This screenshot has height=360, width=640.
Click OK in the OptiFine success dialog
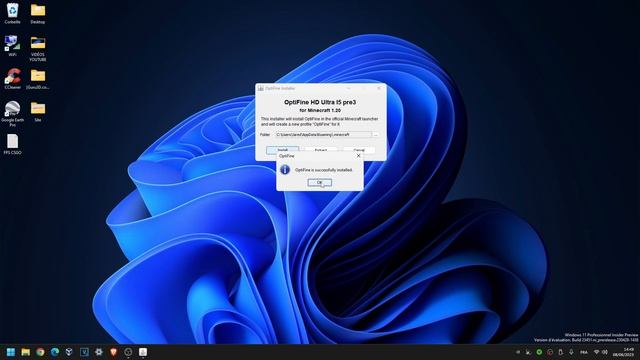pyautogui.click(x=319, y=182)
